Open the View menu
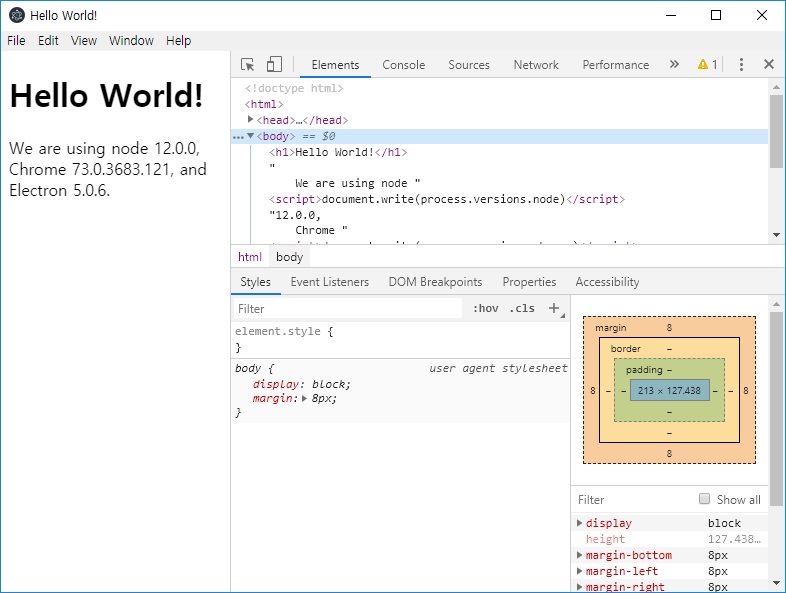This screenshot has height=593, width=786. tap(83, 41)
